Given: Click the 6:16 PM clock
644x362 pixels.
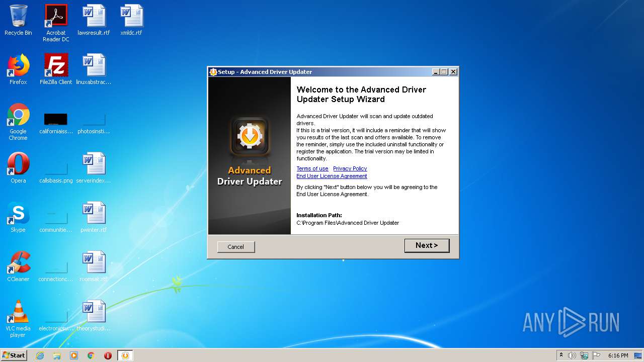Looking at the screenshot, I should [618, 355].
